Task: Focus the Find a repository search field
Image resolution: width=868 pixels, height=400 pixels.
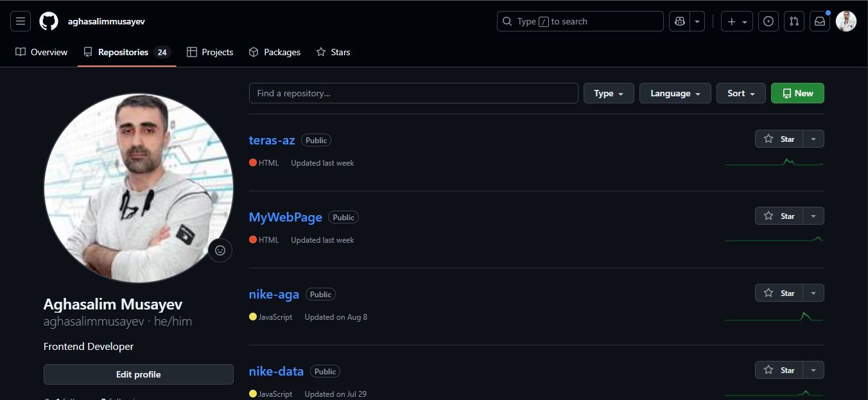Action: [413, 93]
